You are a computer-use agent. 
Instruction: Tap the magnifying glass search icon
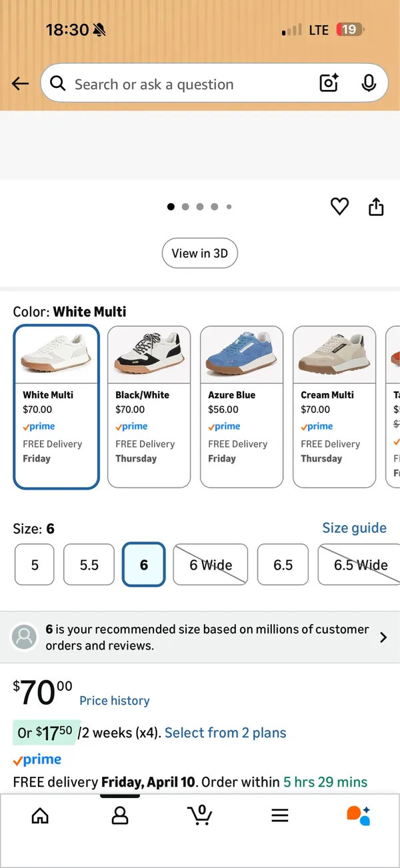pyautogui.click(x=58, y=84)
